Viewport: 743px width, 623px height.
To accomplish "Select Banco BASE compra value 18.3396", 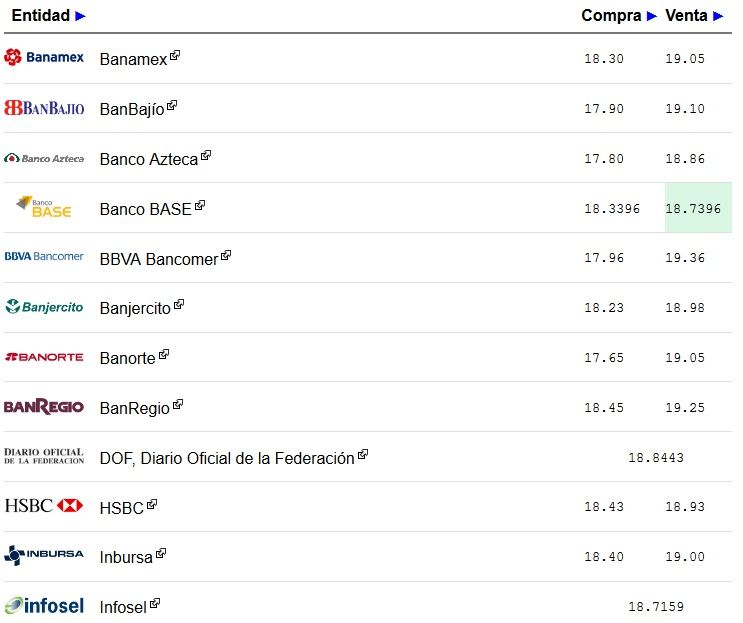I will (x=612, y=208).
